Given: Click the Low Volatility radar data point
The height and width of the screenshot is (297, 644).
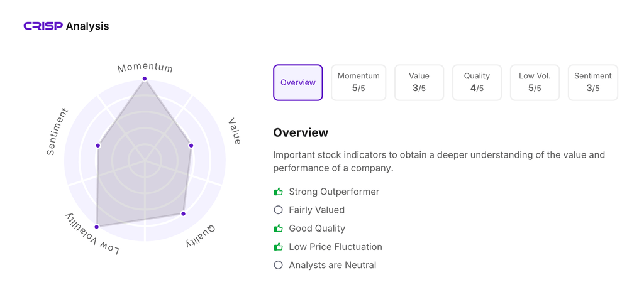Looking at the screenshot, I should (97, 227).
